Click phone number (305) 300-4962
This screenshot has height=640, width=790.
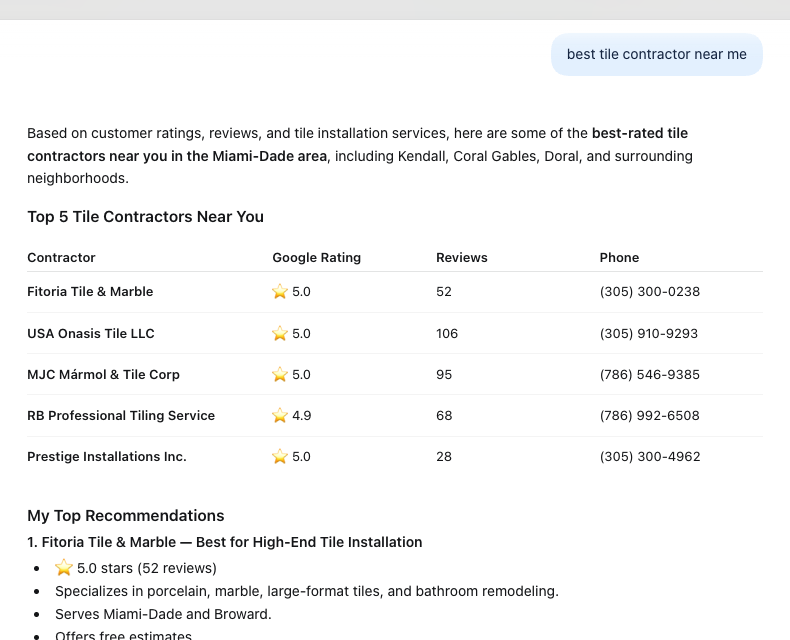coord(650,457)
